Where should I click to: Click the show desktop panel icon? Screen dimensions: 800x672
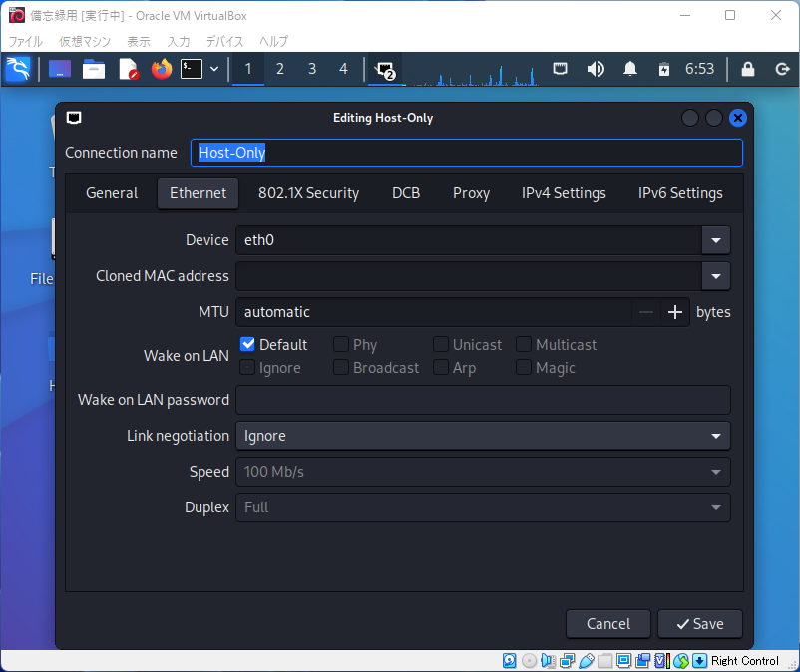tap(60, 69)
